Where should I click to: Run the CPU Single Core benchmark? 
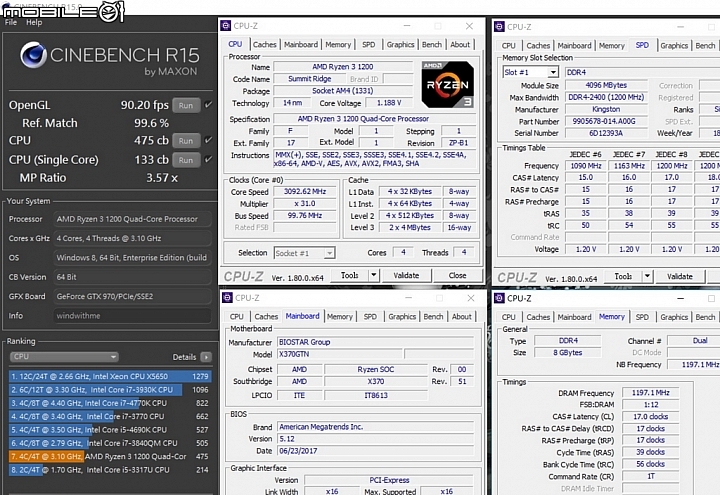point(186,160)
